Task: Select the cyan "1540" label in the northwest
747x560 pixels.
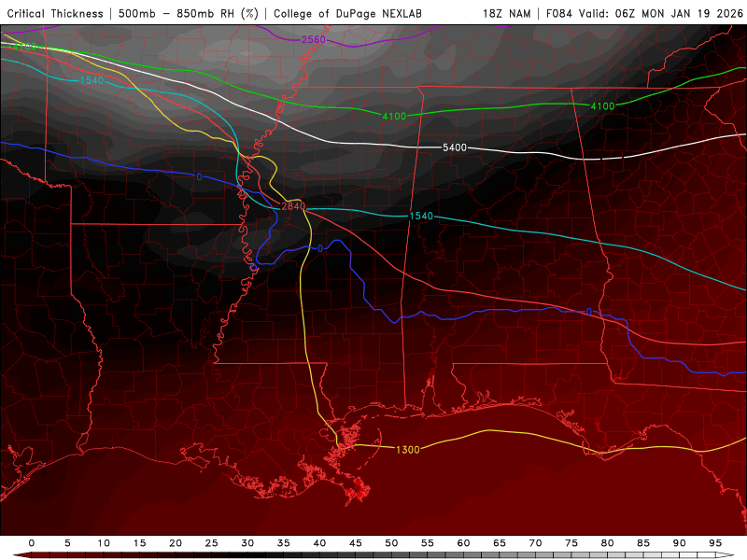Action: pos(92,80)
